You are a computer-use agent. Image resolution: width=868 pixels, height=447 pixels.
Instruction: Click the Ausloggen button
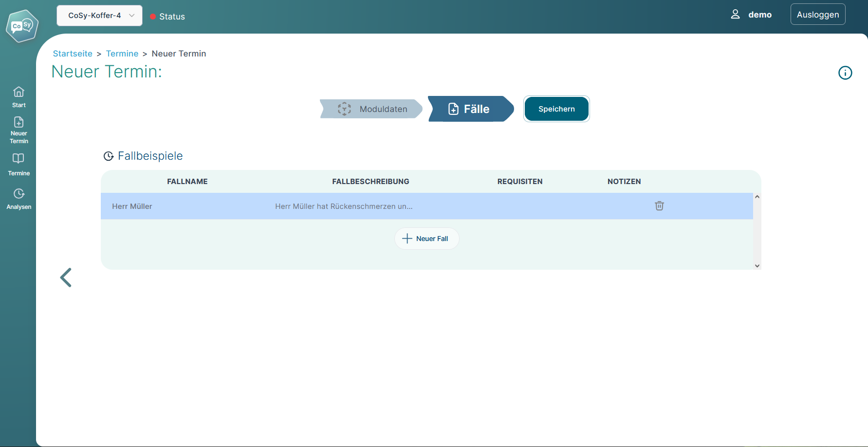tap(817, 15)
